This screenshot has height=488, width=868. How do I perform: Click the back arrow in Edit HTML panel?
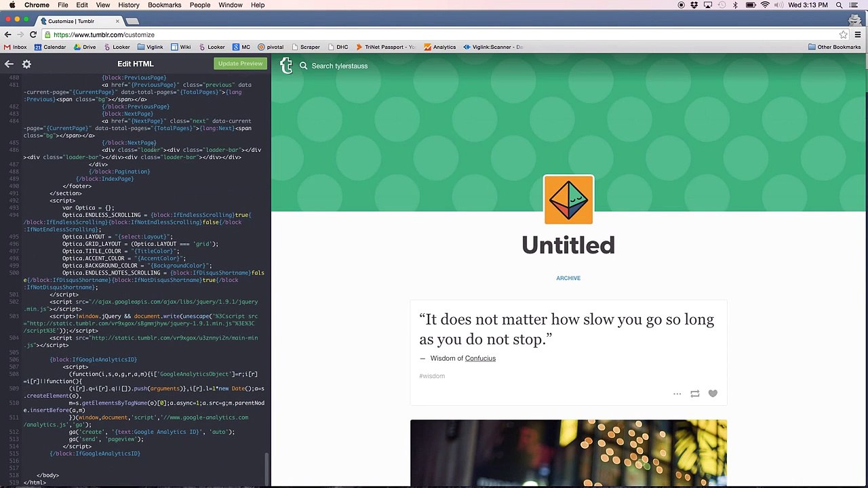coord(9,64)
